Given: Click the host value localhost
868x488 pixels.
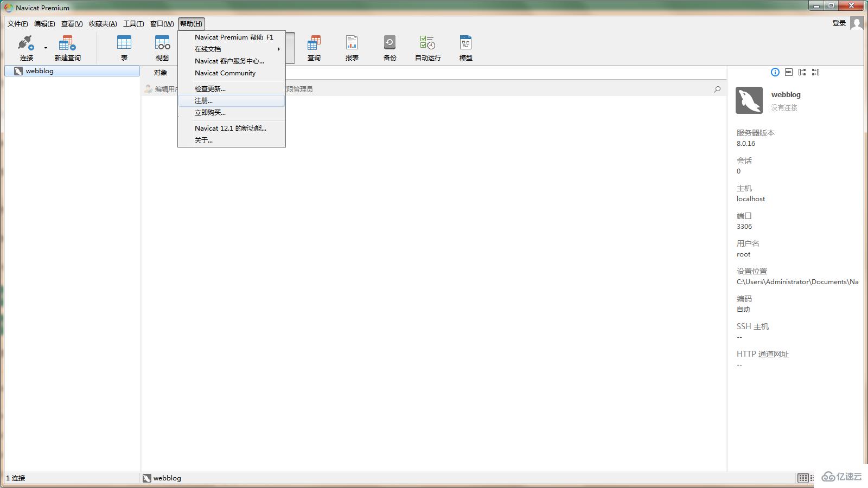Looking at the screenshot, I should [x=751, y=199].
